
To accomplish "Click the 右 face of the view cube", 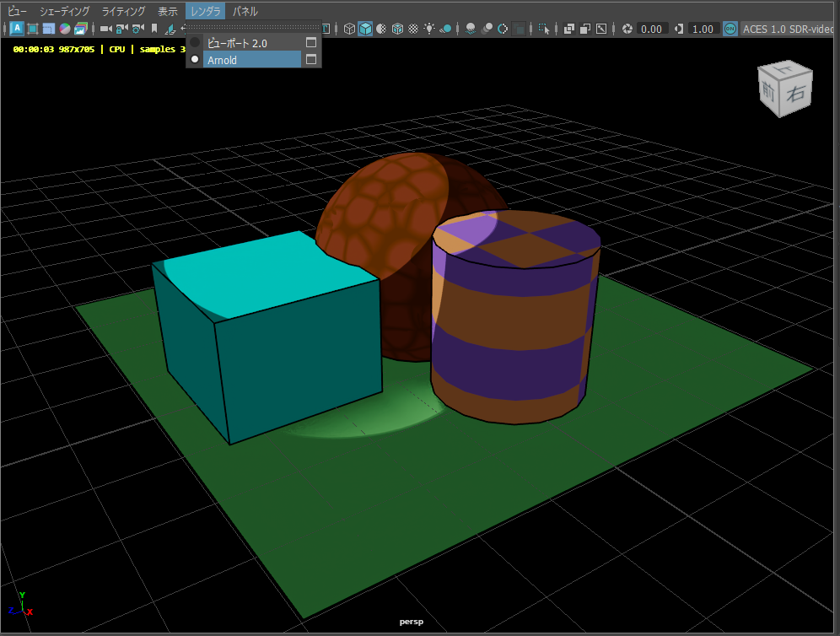I will 797,94.
